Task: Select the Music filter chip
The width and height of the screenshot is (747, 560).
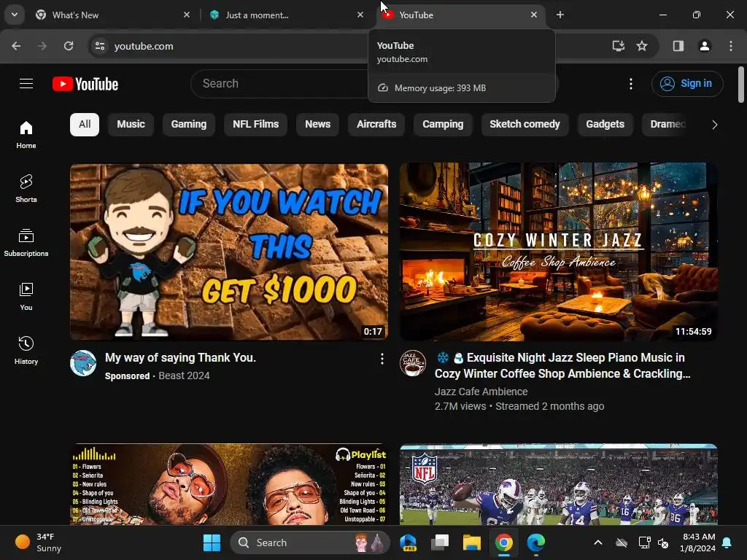Action: pos(131,124)
